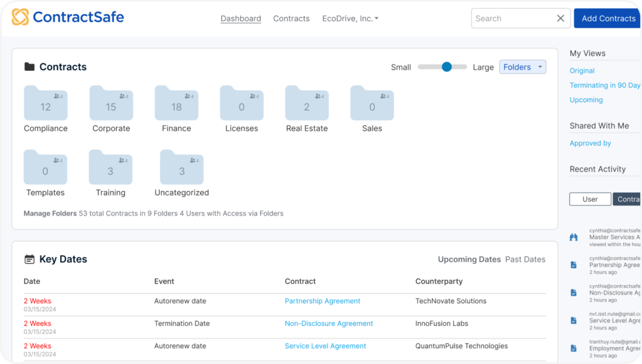This screenshot has height=364, width=642.
Task: Switch to the Past Dates view
Action: pyautogui.click(x=525, y=259)
